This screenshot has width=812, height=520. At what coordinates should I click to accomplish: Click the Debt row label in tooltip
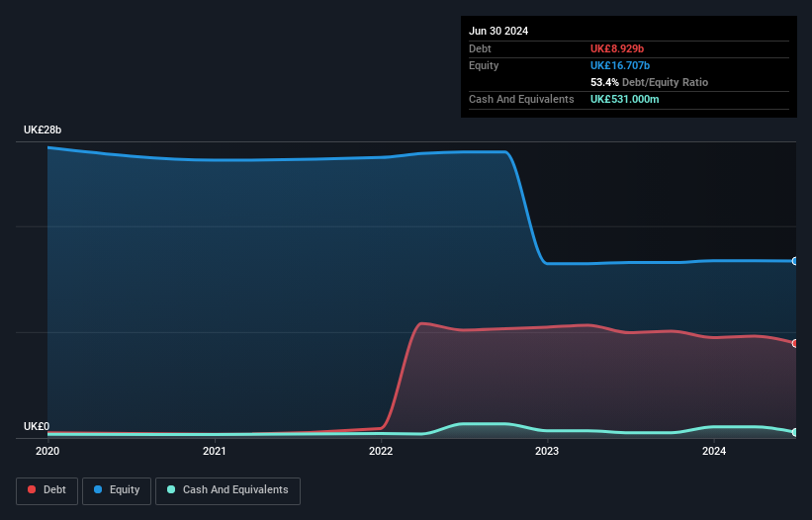[480, 48]
